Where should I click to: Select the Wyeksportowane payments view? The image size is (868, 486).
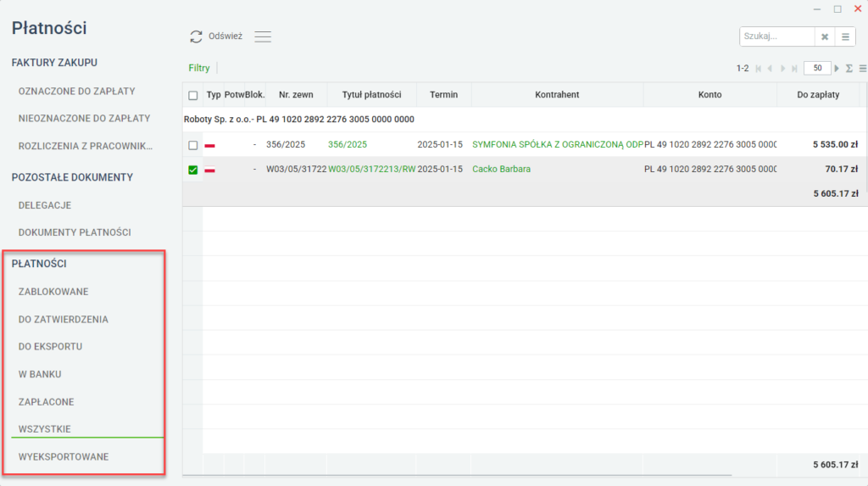tap(64, 456)
